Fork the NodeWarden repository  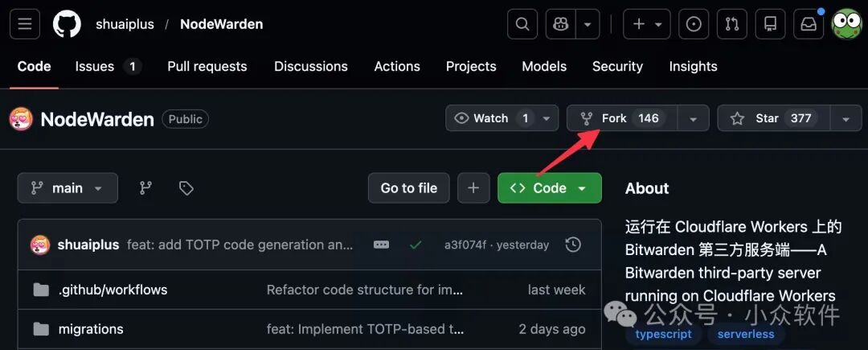(x=622, y=118)
